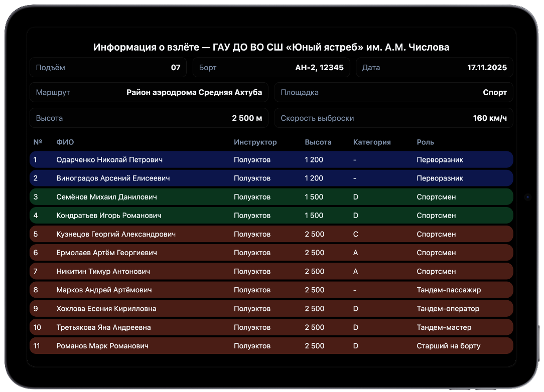Select the row for Одарченко Николай Петрович
Viewport: 544px width, 392px height.
[271, 160]
